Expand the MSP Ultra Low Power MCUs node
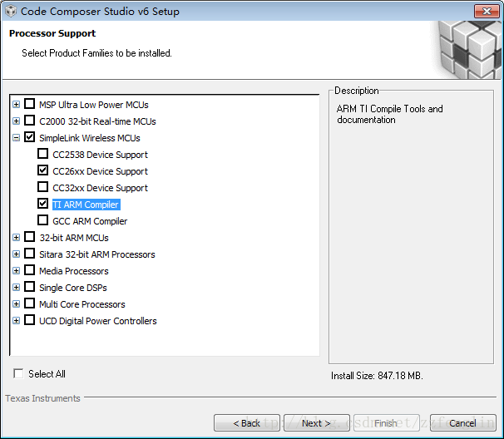Viewport: 504px width, 439px height. click(x=16, y=105)
